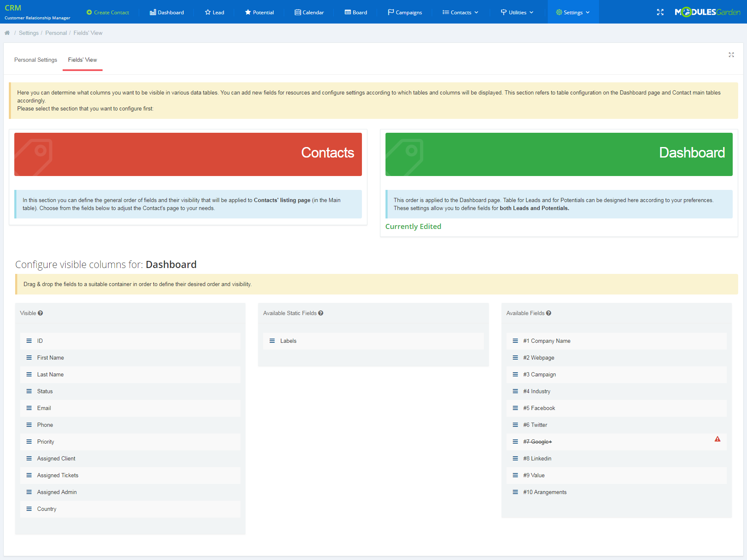Switch to the Personal Settings tab
The image size is (747, 560).
click(x=36, y=60)
